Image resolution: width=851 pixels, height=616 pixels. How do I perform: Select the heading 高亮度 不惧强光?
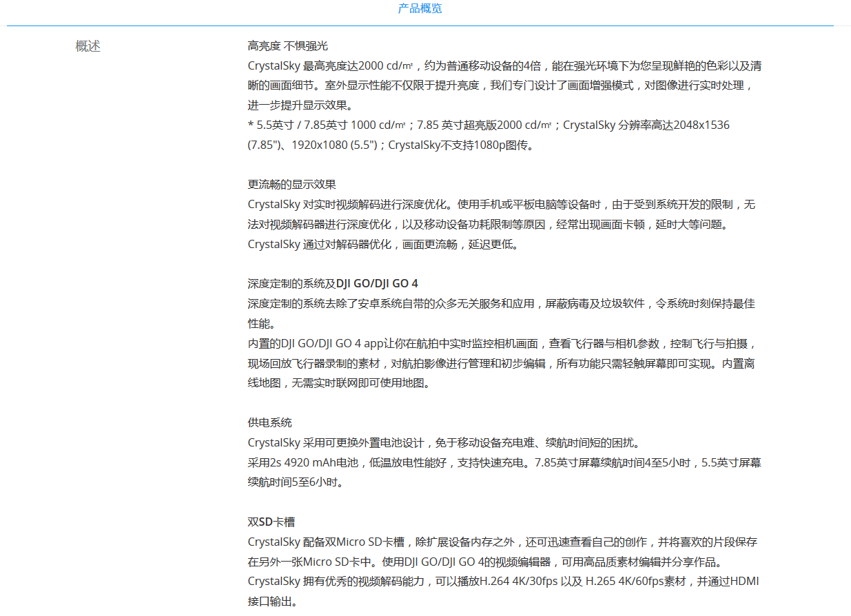[288, 46]
